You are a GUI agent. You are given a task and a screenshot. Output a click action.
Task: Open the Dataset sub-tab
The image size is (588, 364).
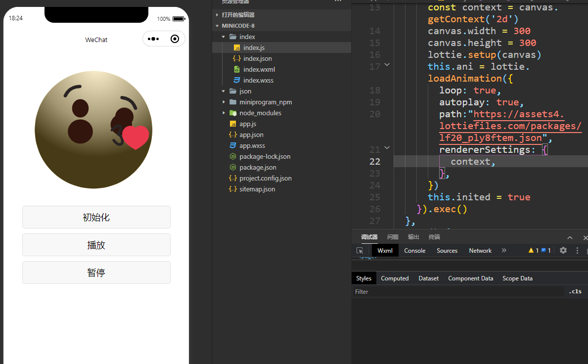[x=429, y=278]
